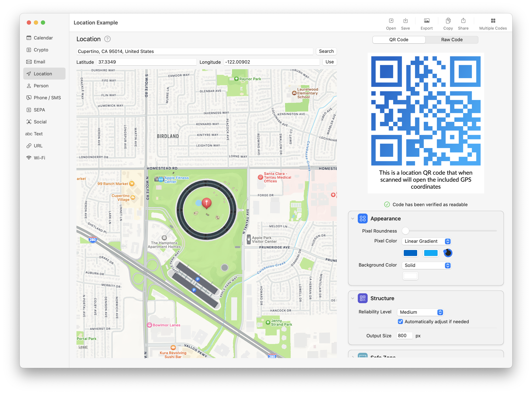Open the white background color swatch
This screenshot has height=394, width=532.
(x=410, y=276)
